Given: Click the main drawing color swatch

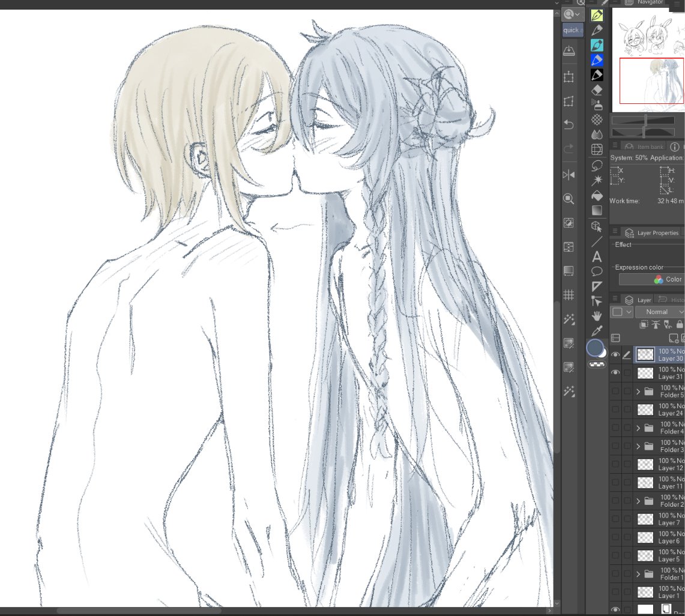Looking at the screenshot, I should [x=594, y=348].
